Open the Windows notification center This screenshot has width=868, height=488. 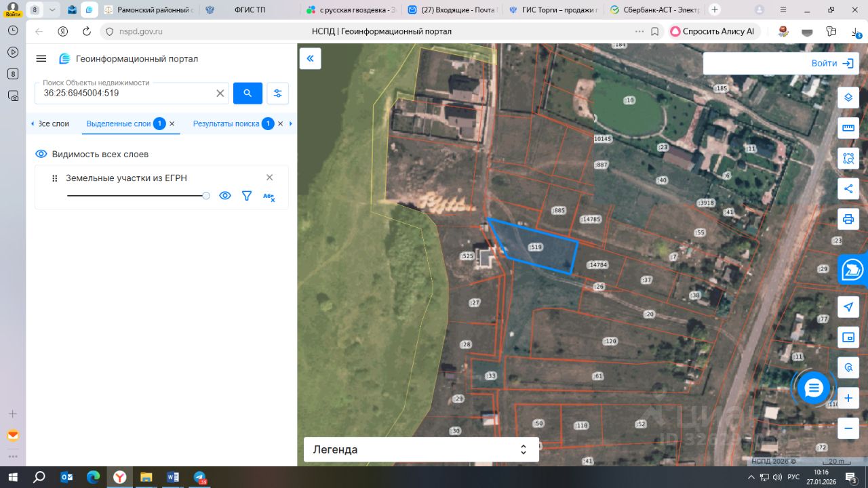click(x=852, y=477)
